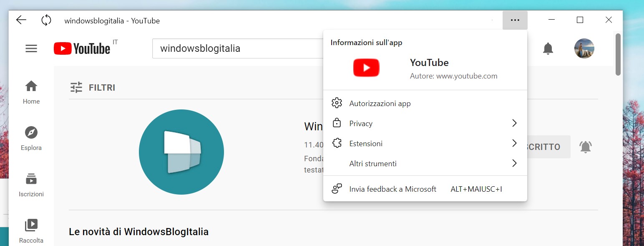Maximize the YouTube app window
This screenshot has height=246, width=644.
coord(580,20)
